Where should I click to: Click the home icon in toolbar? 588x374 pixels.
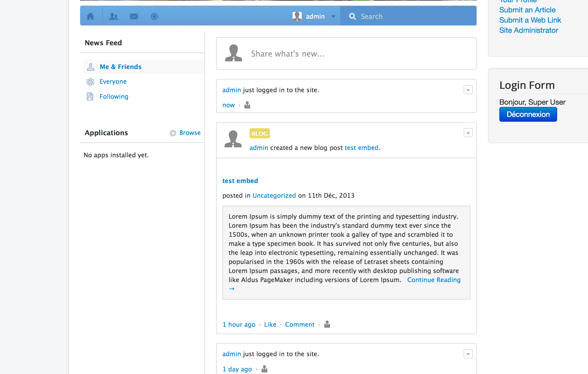pyautogui.click(x=90, y=16)
